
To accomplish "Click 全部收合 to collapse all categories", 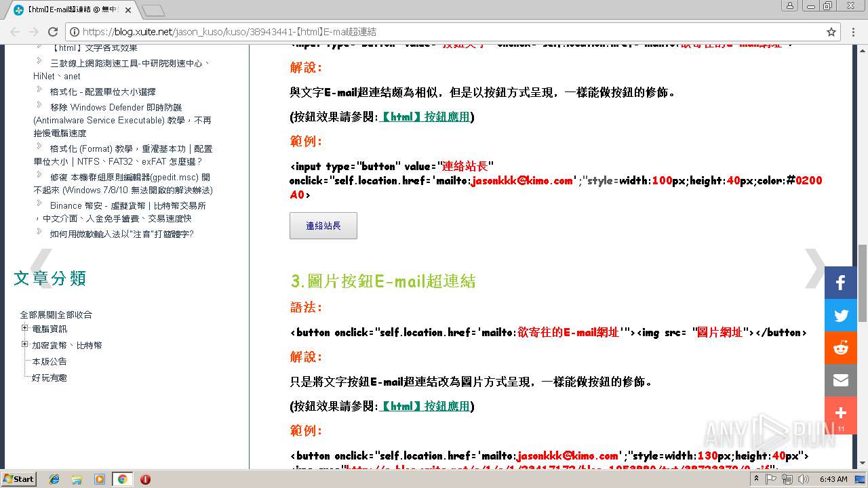I will coord(75,314).
